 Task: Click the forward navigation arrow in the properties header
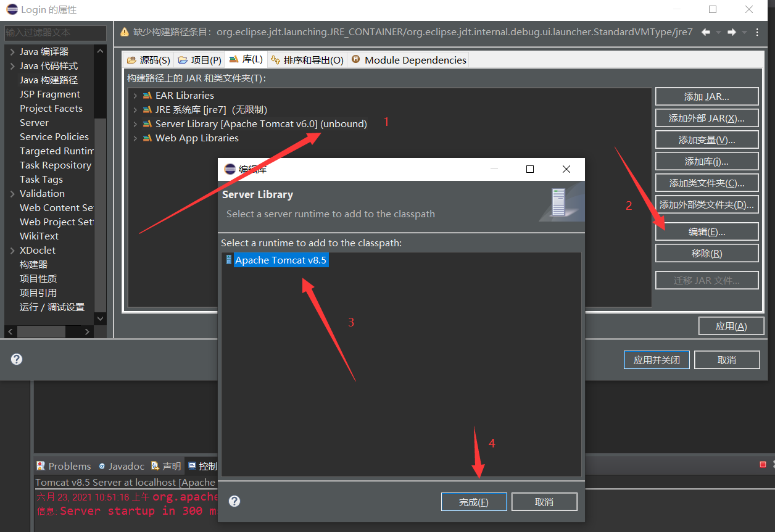pyautogui.click(x=732, y=32)
